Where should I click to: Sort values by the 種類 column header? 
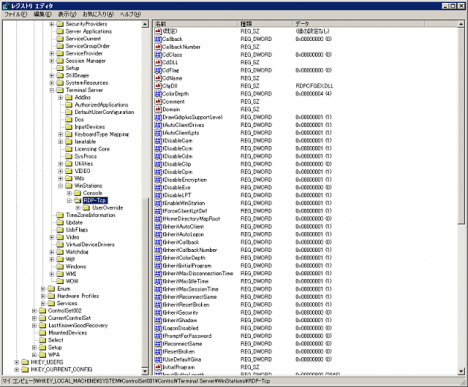[x=265, y=24]
